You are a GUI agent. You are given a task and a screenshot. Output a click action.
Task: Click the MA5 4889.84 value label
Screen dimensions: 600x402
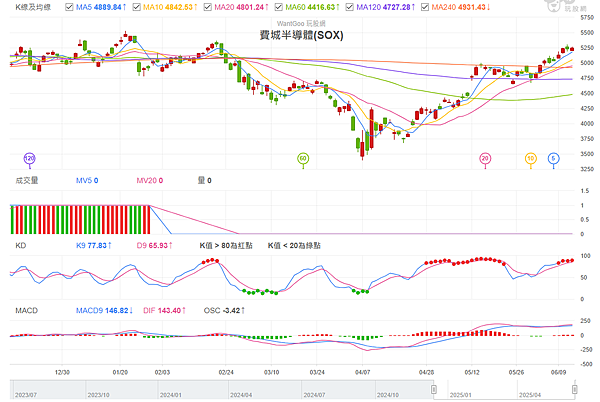[x=101, y=7]
